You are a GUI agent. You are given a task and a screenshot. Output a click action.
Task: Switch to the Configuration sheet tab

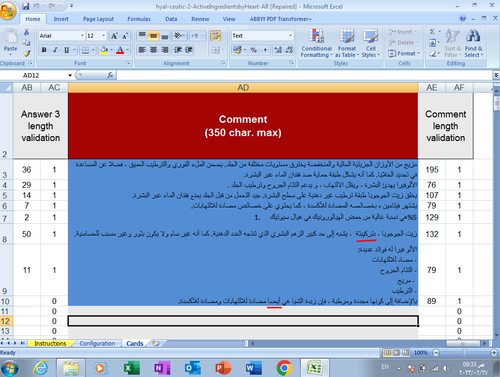tap(97, 343)
